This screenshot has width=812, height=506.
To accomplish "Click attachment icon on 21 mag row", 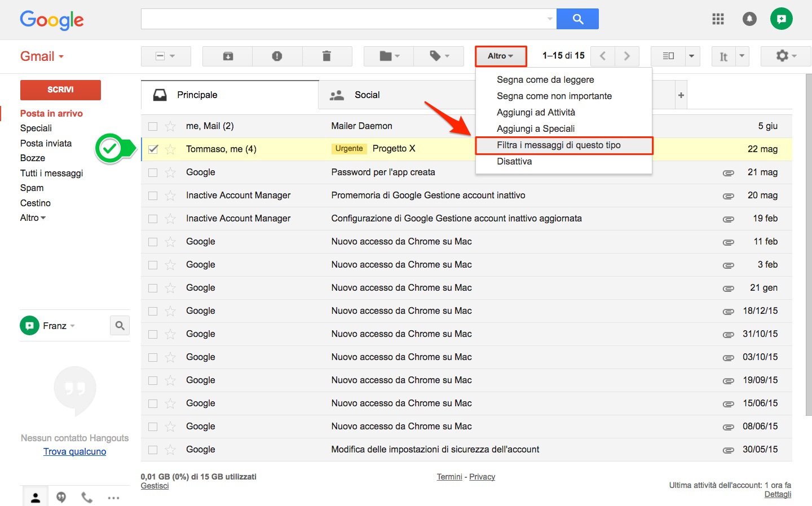I will click(x=729, y=173).
